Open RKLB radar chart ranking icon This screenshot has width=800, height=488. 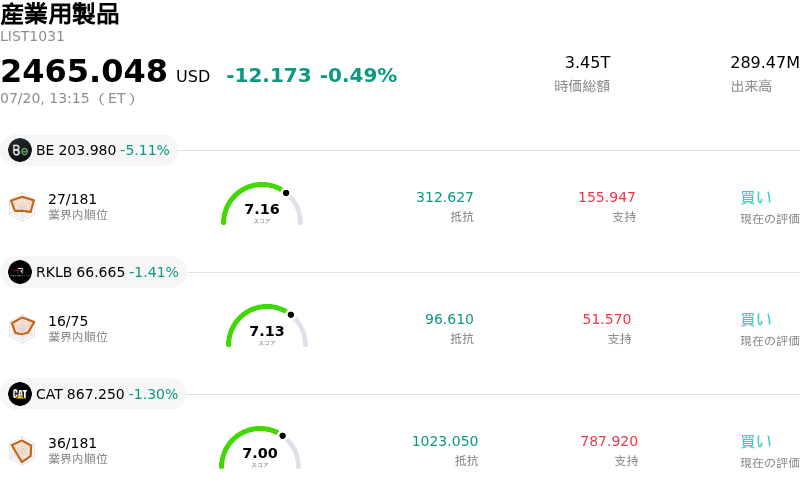click(22, 329)
